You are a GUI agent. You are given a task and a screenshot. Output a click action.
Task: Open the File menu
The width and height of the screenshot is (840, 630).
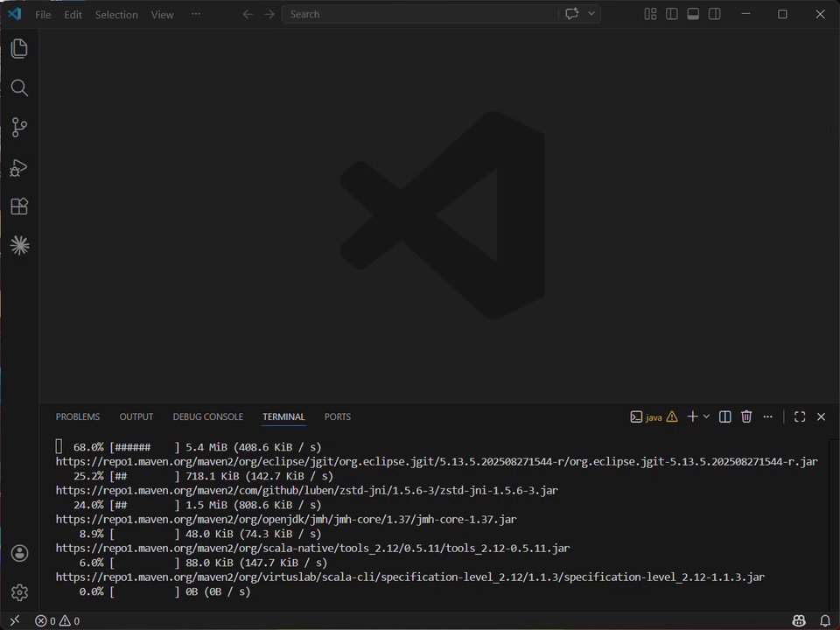(43, 15)
